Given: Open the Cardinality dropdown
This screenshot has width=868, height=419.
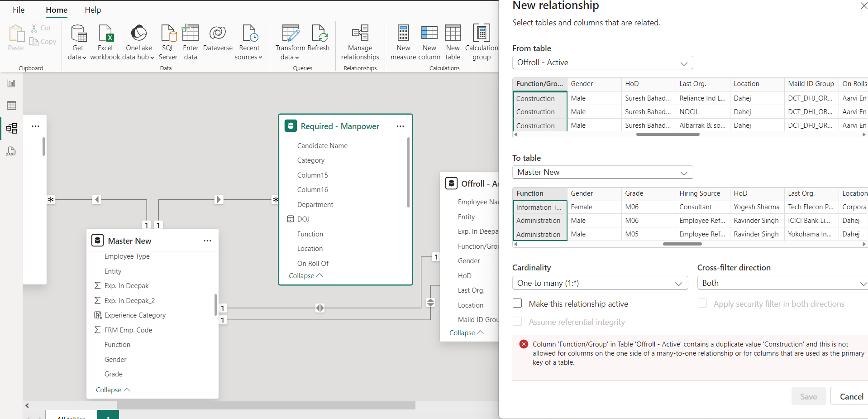Looking at the screenshot, I should click(x=600, y=283).
